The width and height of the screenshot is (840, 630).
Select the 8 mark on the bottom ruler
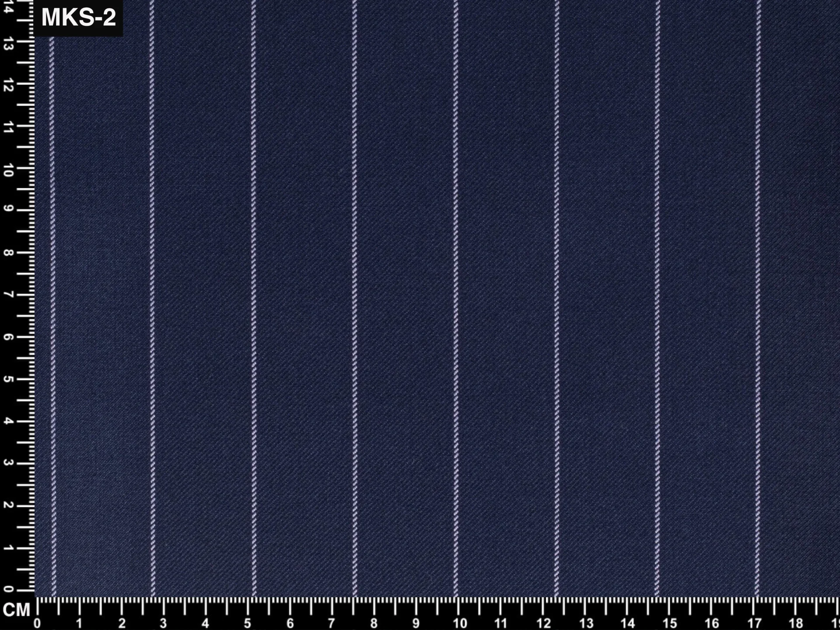coord(374,624)
